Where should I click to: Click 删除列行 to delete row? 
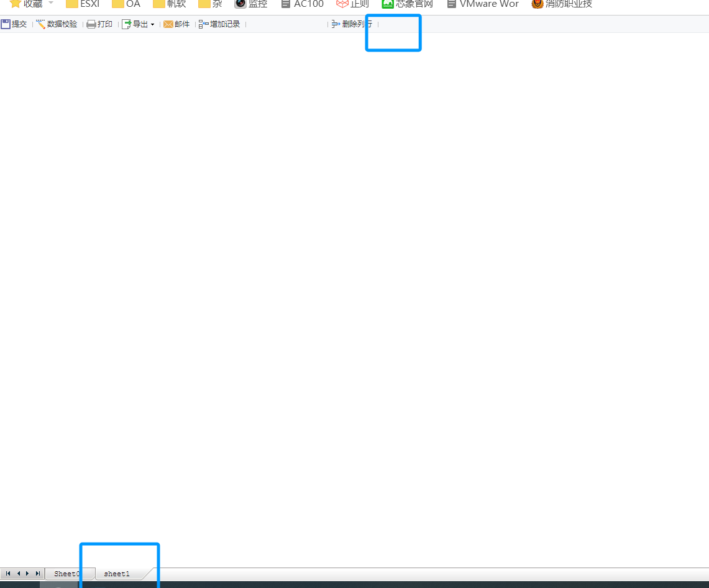352,24
